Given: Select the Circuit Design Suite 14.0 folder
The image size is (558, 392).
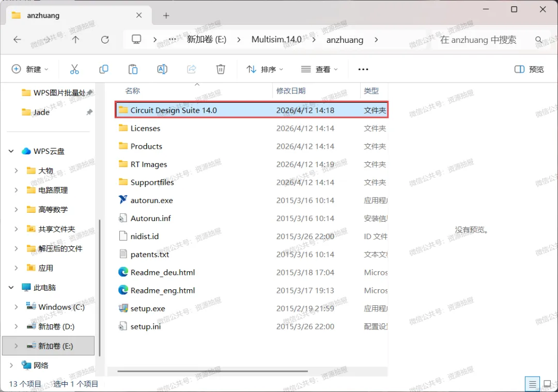Looking at the screenshot, I should pyautogui.click(x=252, y=110).
